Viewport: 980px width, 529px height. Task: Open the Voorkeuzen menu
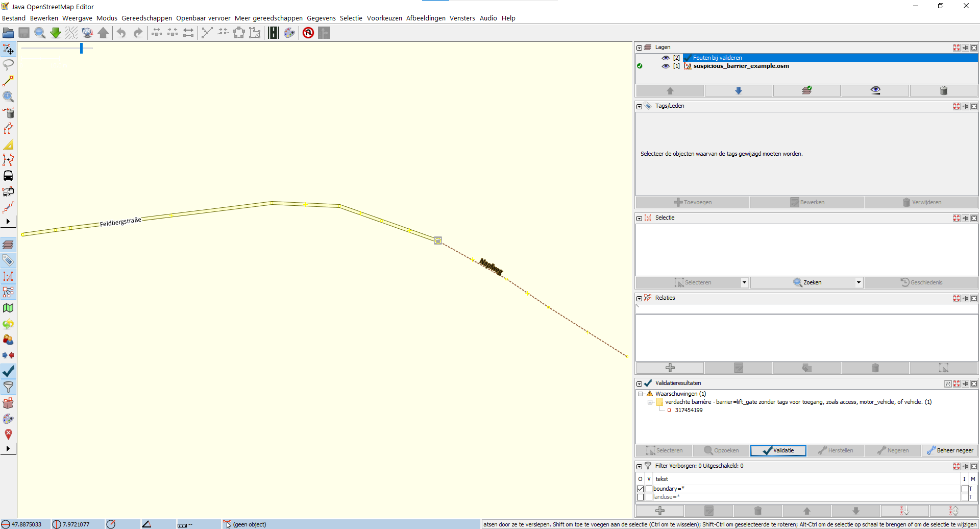(x=384, y=18)
